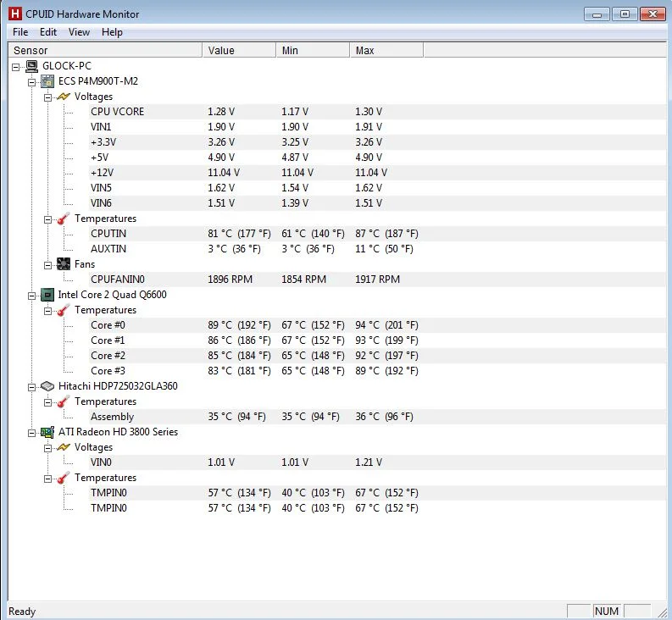672x620 pixels.
Task: Click the Min column header
Action: pyautogui.click(x=313, y=50)
